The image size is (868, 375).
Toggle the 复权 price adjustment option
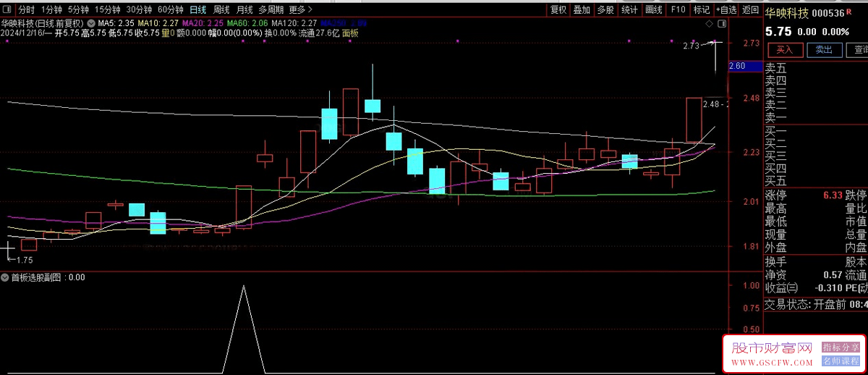click(558, 10)
